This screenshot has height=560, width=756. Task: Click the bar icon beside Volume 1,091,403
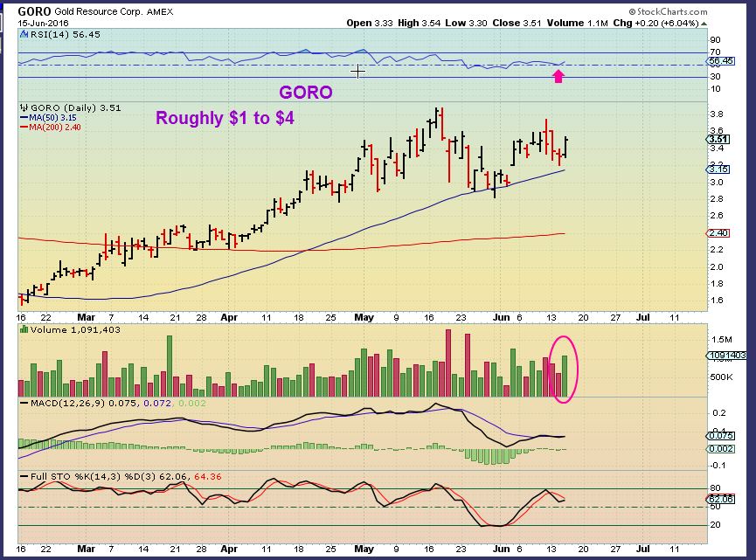(24, 329)
